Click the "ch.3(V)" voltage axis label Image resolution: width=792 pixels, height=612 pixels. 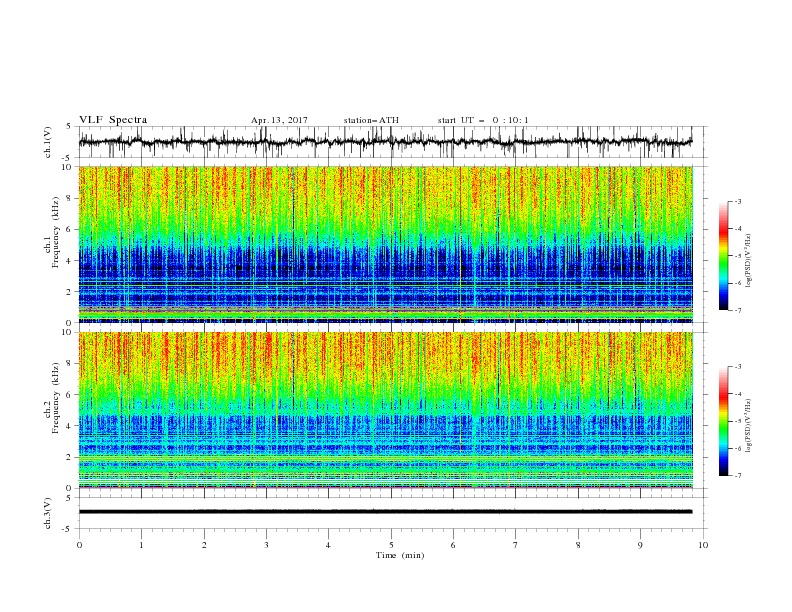coord(48,513)
